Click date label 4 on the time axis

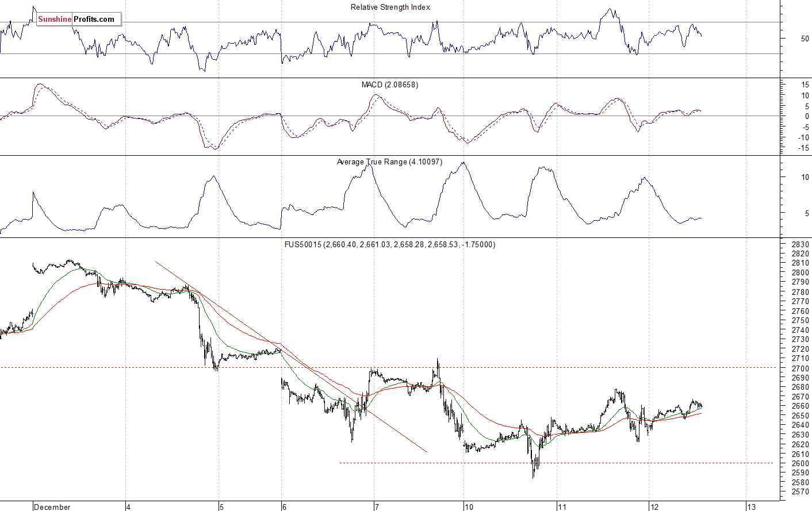[128, 507]
